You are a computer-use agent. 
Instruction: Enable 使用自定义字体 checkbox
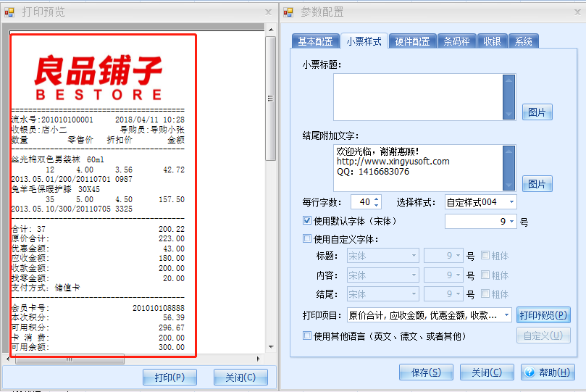(307, 238)
